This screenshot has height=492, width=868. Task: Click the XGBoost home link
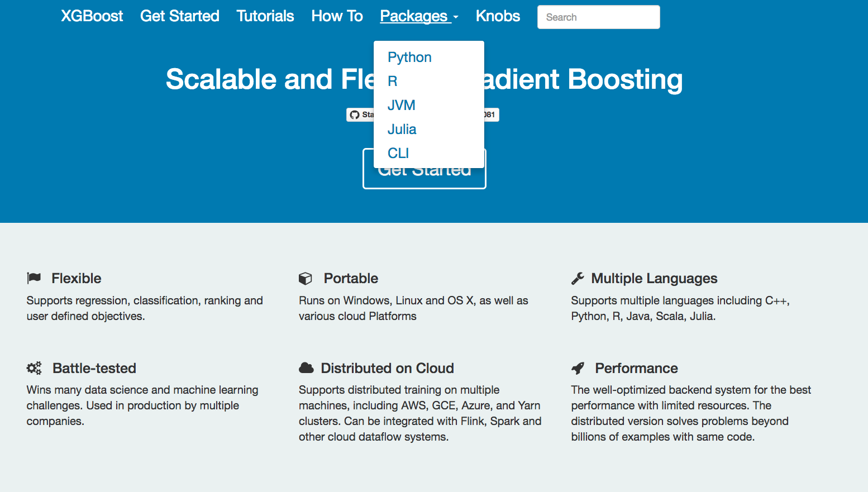[92, 16]
